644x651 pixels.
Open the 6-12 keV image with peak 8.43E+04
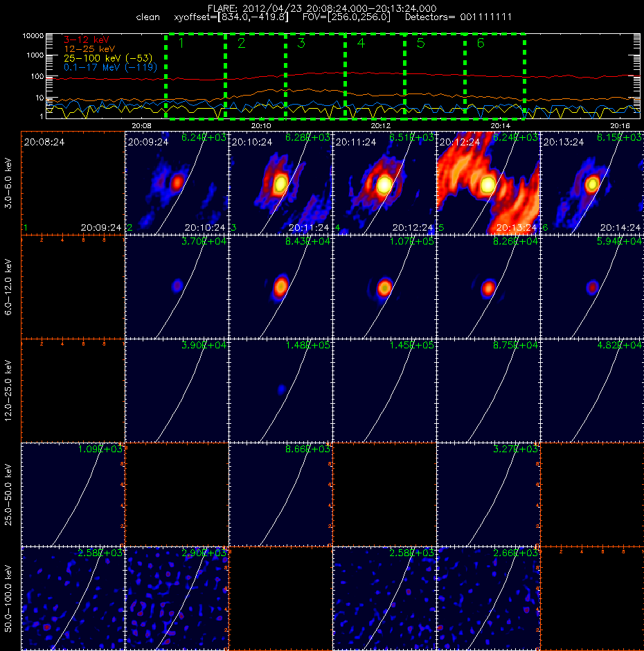coord(280,287)
